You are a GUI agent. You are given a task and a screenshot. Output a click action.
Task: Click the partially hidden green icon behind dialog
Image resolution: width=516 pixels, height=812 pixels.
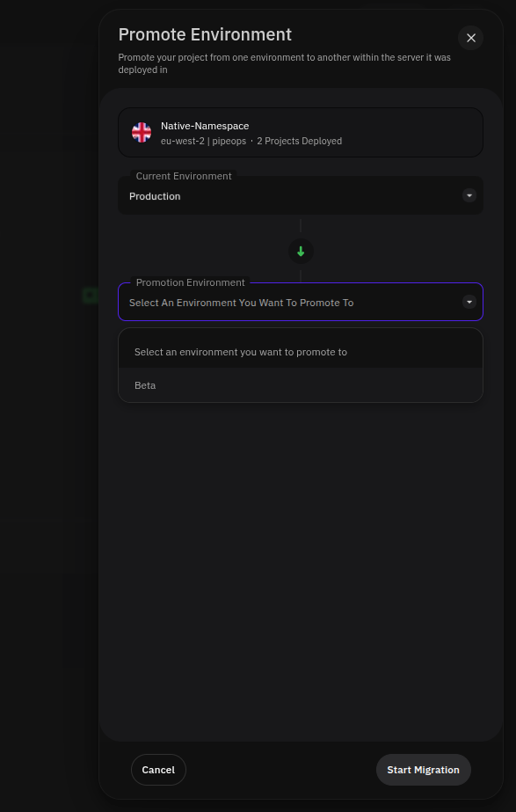point(91,296)
